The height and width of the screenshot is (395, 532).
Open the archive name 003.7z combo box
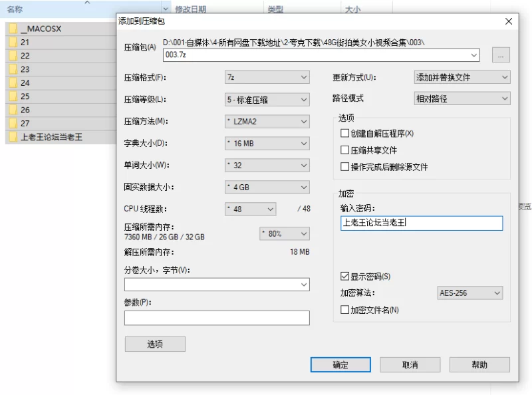[x=321, y=55]
